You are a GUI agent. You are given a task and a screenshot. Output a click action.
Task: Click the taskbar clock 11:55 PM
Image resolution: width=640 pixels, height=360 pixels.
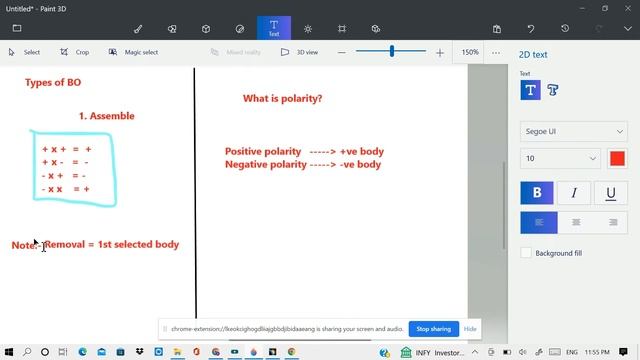[597, 352]
